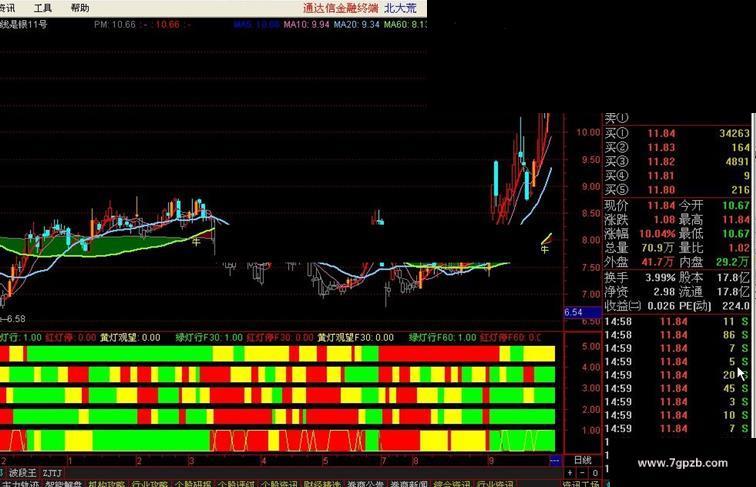Screen dimensions: 756x487
Task: Click the 黄灯观望F30: 0.00 indicator label
Action: point(355,338)
